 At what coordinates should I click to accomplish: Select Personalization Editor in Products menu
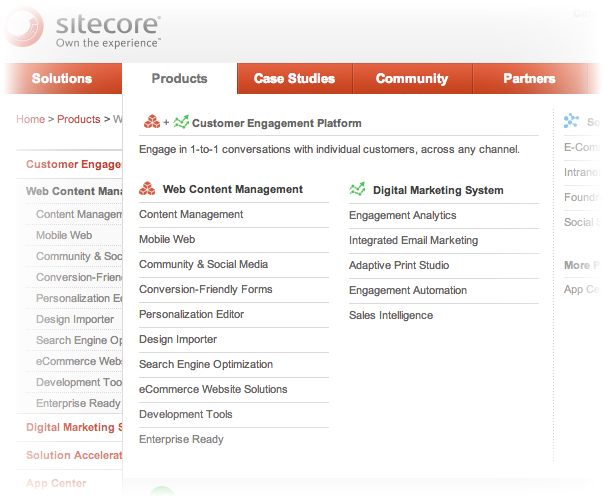pyautogui.click(x=191, y=314)
